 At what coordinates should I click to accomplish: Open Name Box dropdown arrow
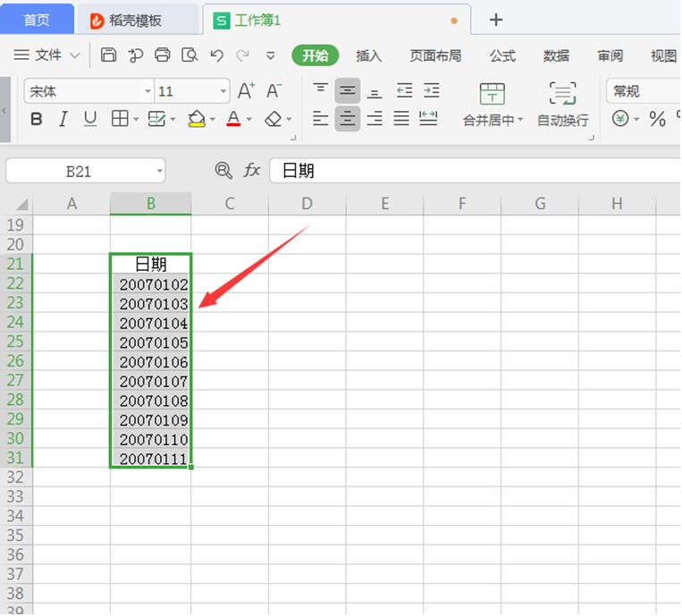[160, 171]
